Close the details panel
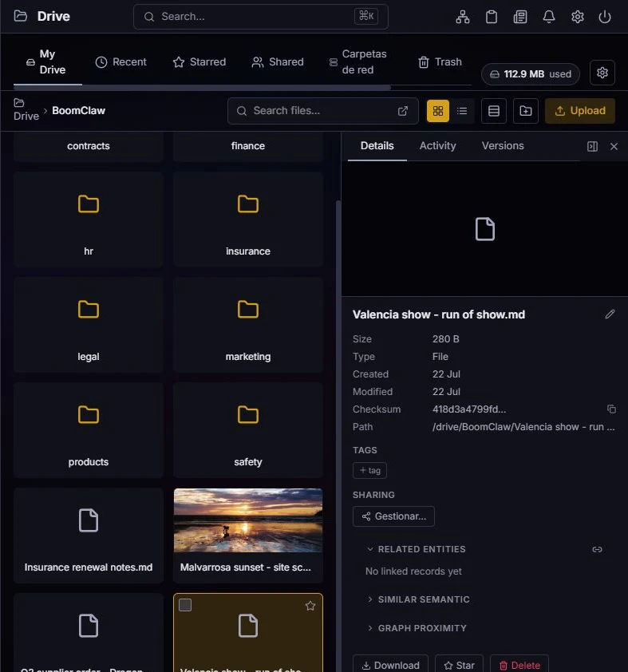The image size is (628, 672). [x=614, y=147]
